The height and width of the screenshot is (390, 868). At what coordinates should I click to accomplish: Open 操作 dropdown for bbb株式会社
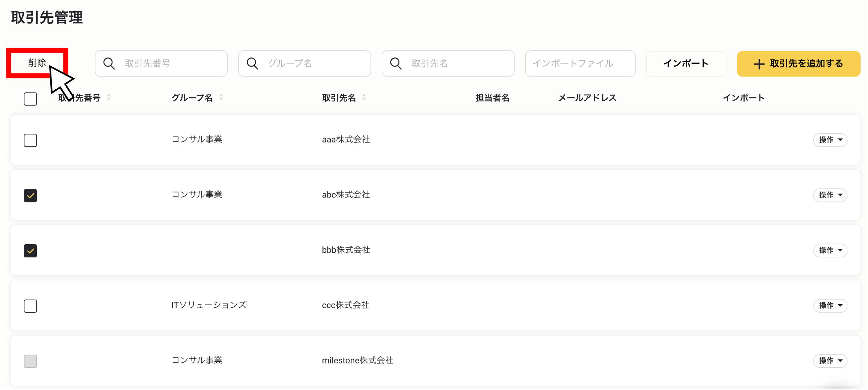pyautogui.click(x=830, y=250)
